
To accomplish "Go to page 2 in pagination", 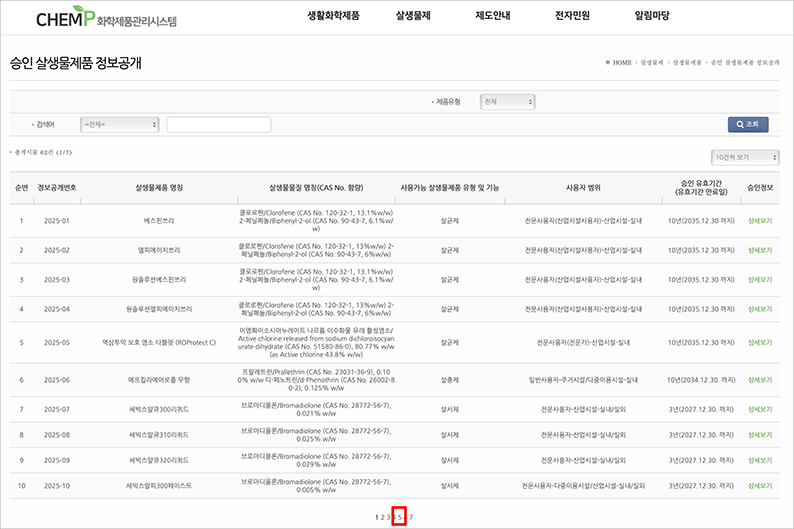I will point(383,517).
